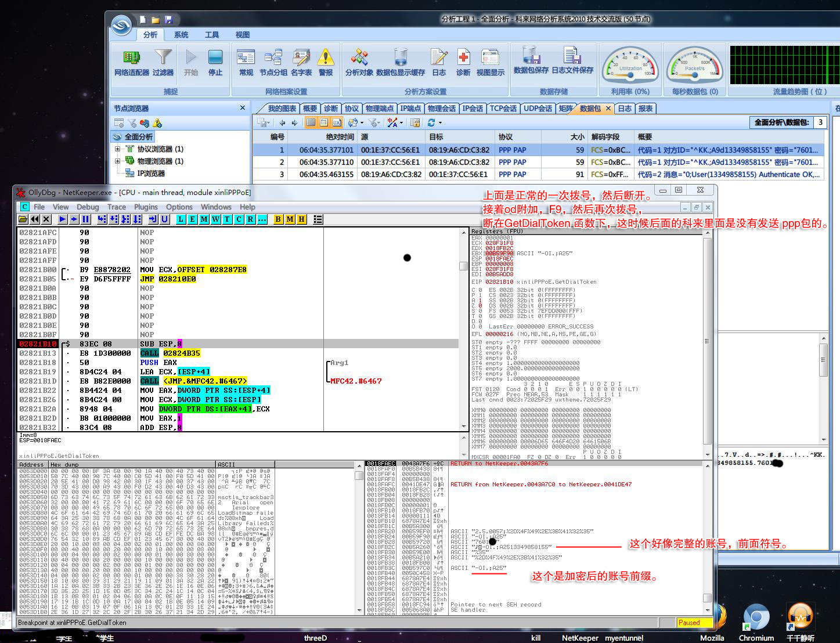Open Threads window with cyan T button
The height and width of the screenshot is (643, 840).
point(226,219)
